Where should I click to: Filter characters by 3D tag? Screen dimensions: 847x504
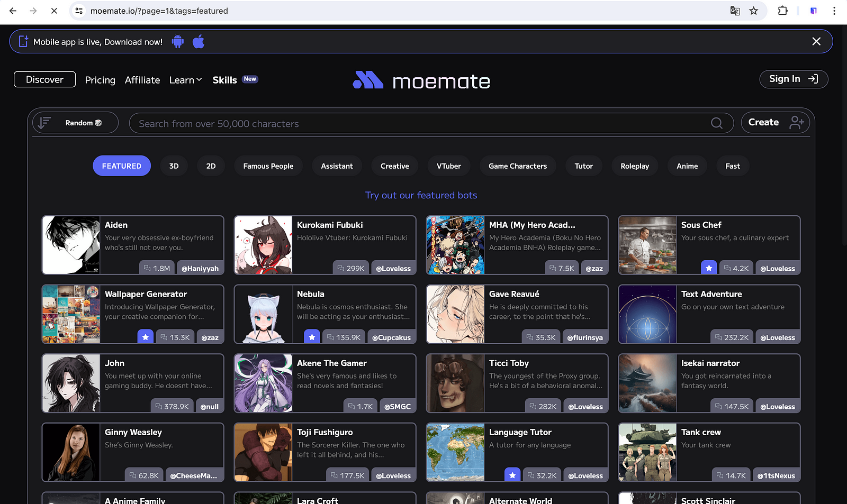174,166
